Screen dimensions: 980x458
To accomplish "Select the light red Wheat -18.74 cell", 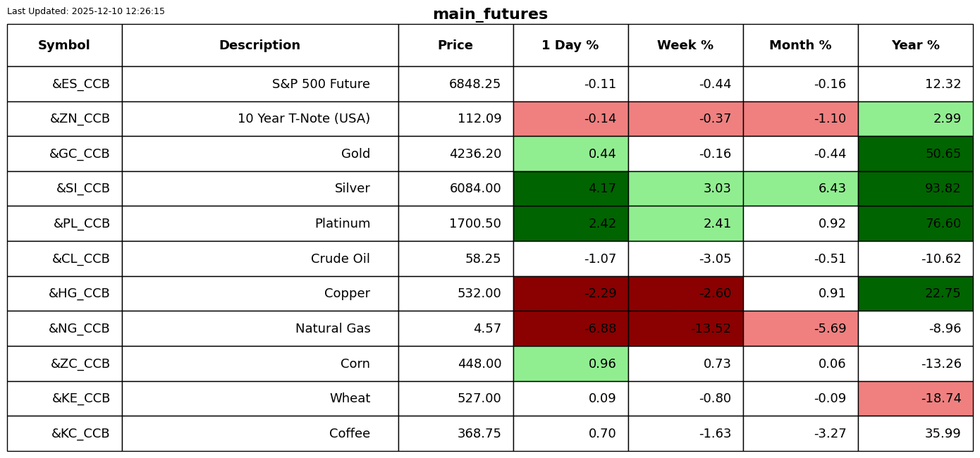I will coord(915,399).
